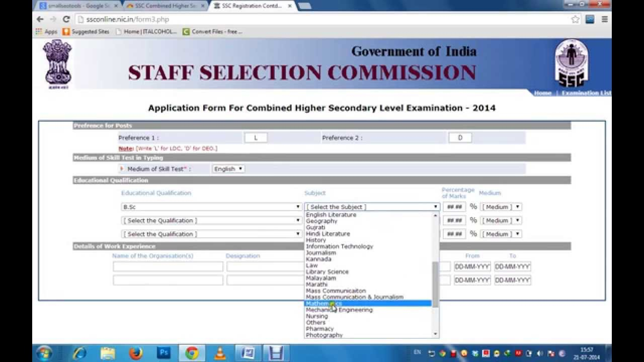Go back using browser back arrow
Image resolution: width=644 pixels, height=362 pixels.
[x=40, y=19]
